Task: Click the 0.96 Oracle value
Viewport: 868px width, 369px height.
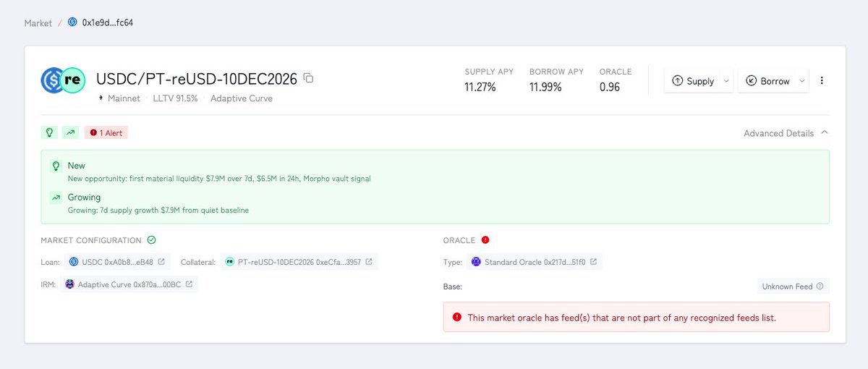Action: 610,88
